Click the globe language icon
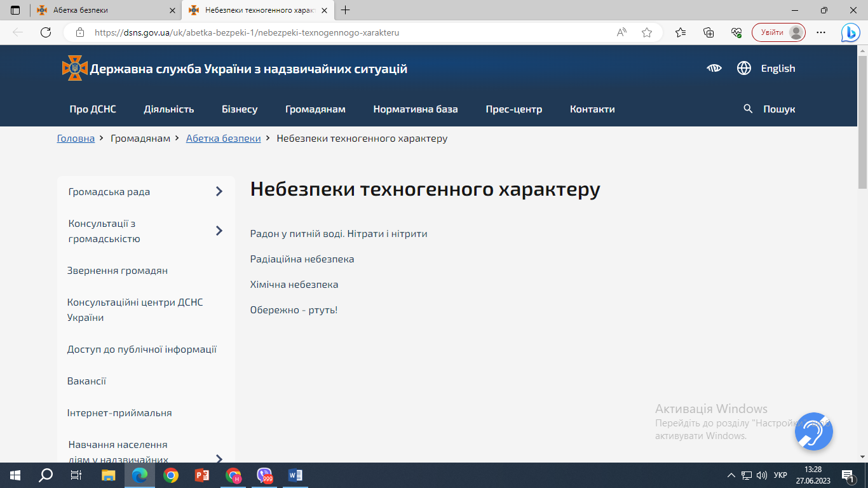 pos(744,69)
